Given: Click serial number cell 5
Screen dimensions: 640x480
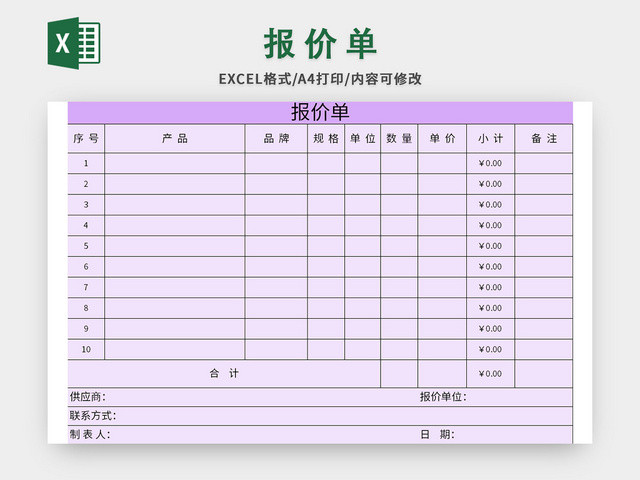Looking at the screenshot, I should [86, 246].
